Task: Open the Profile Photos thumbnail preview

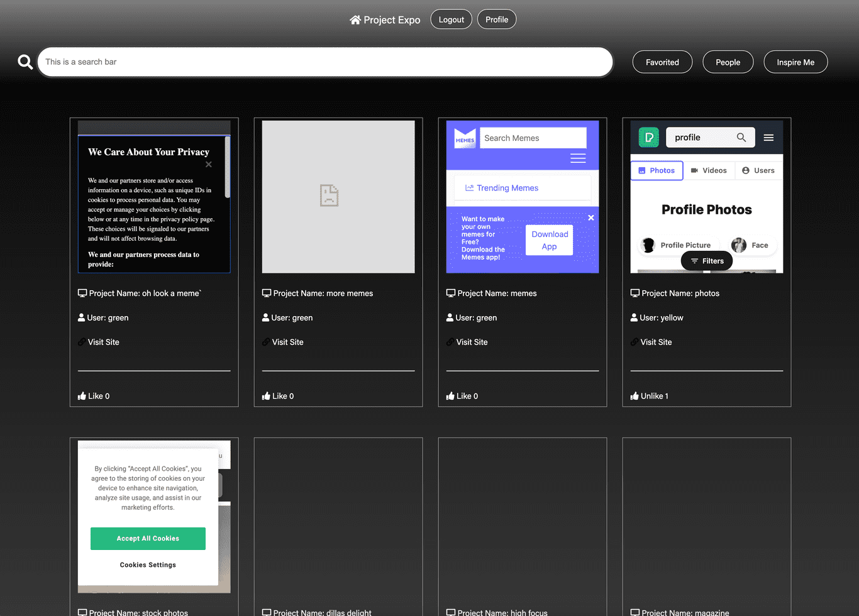Action: [x=707, y=197]
